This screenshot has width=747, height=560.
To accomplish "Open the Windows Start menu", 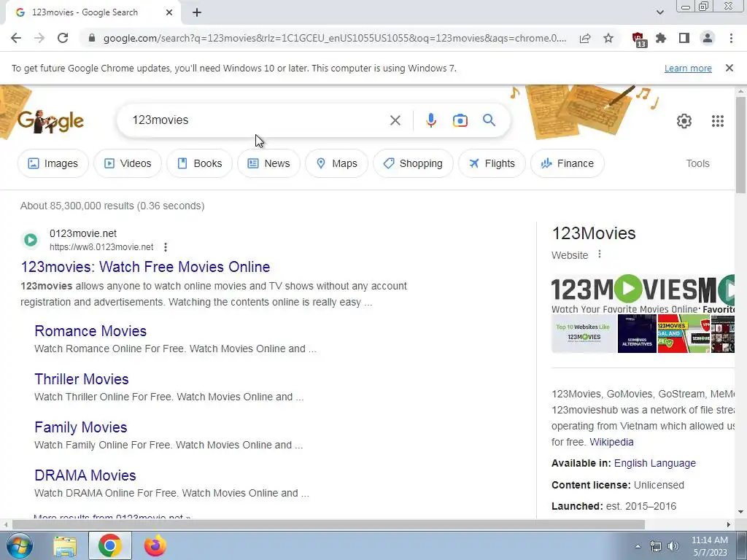I will [x=20, y=545].
